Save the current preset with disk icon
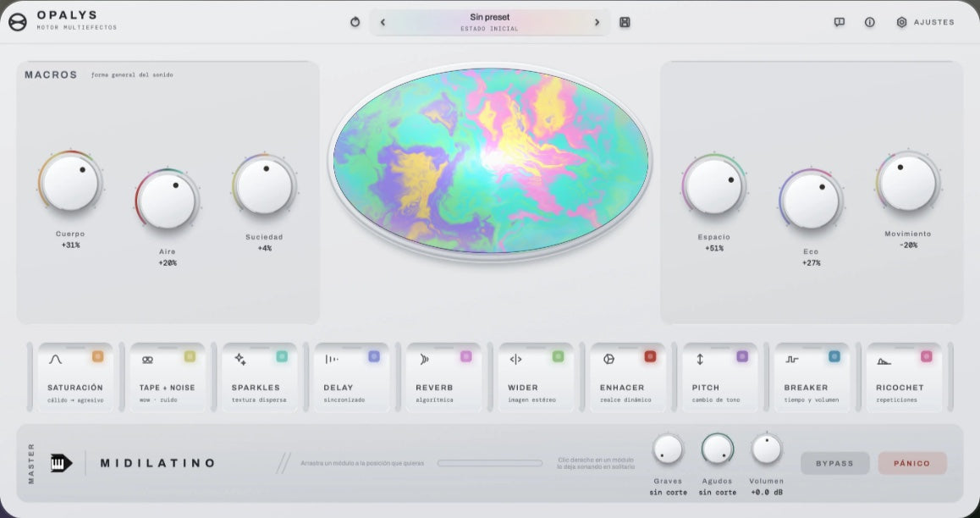Viewport: 980px width, 518px height. pyautogui.click(x=625, y=22)
